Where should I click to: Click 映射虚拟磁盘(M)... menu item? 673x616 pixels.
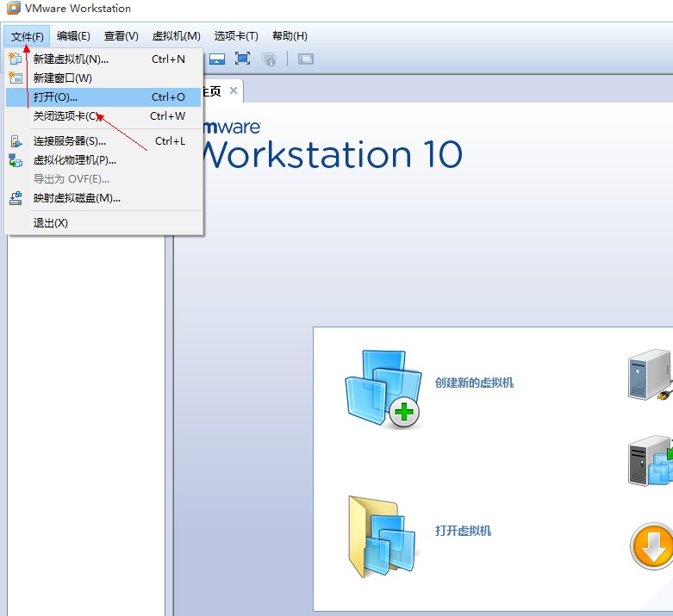tap(77, 198)
